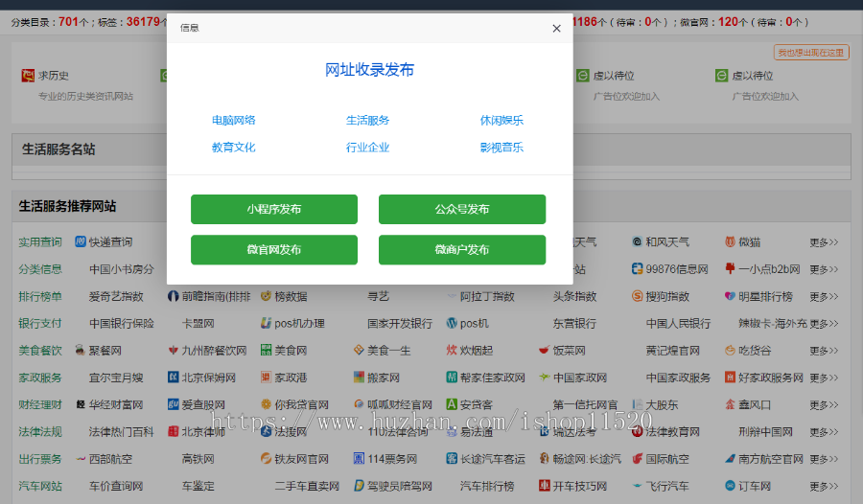
Task: Expand 更多>> in the 汽车网站 row
Action: coord(824,487)
